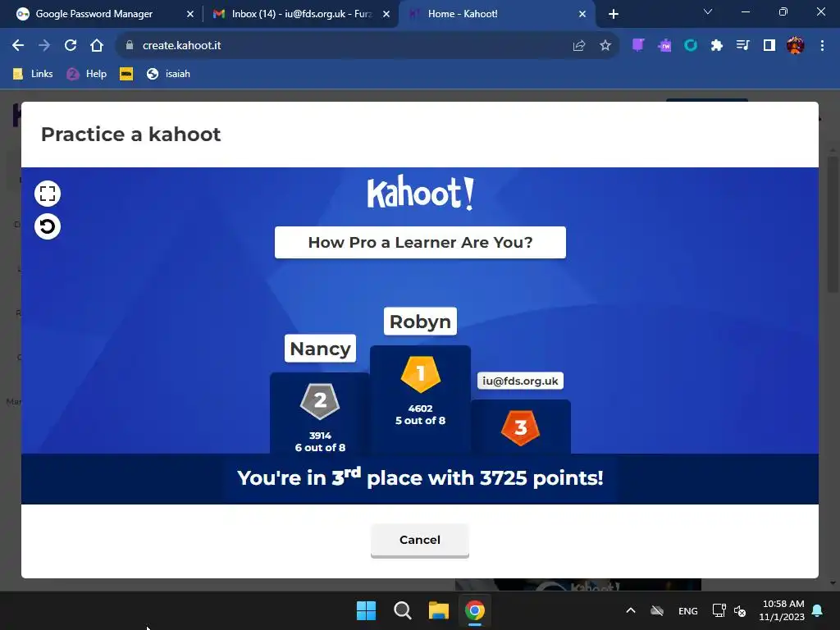The width and height of the screenshot is (840, 630).
Task: Open the purple note extension icon
Action: click(638, 46)
